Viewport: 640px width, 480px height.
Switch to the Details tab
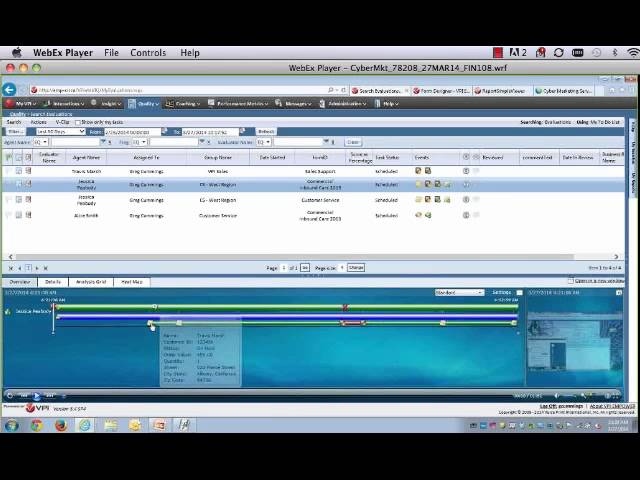tap(53, 282)
